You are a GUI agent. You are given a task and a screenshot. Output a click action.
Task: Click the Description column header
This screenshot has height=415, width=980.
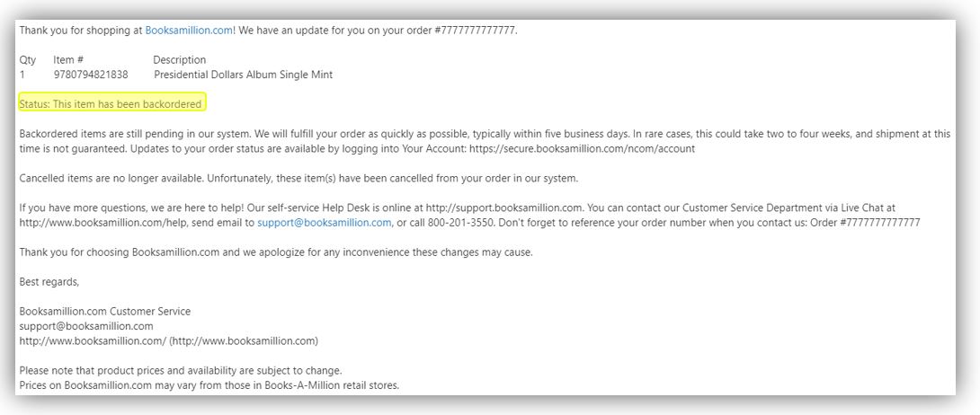pyautogui.click(x=180, y=60)
